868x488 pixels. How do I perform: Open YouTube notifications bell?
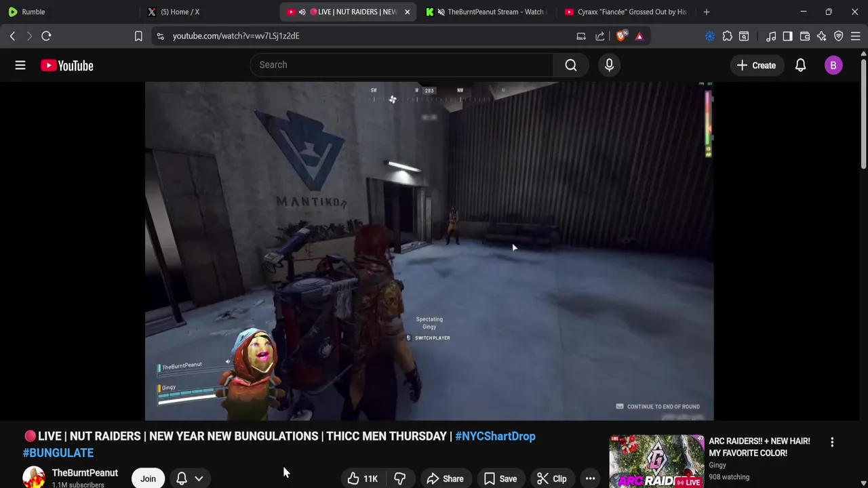pyautogui.click(x=800, y=65)
